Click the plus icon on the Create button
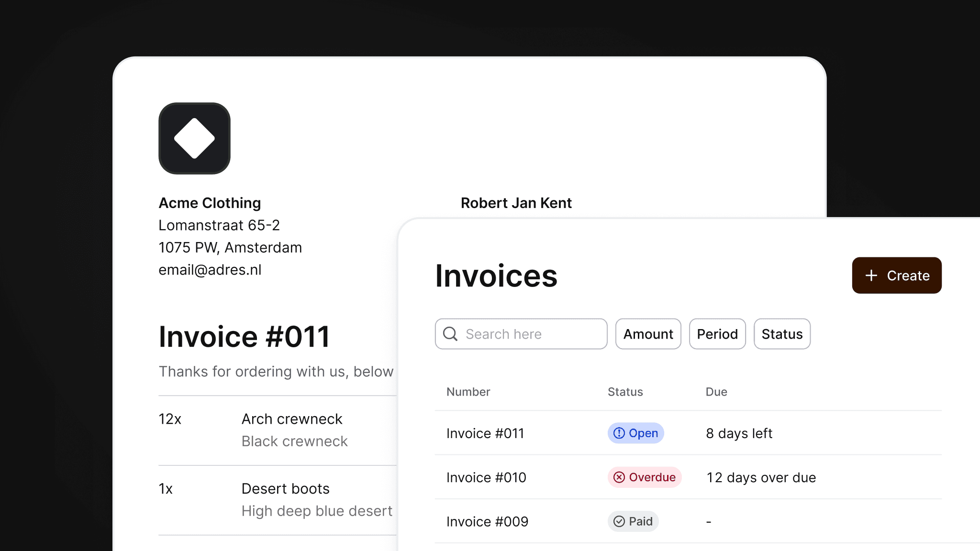980x551 pixels. pyautogui.click(x=870, y=275)
